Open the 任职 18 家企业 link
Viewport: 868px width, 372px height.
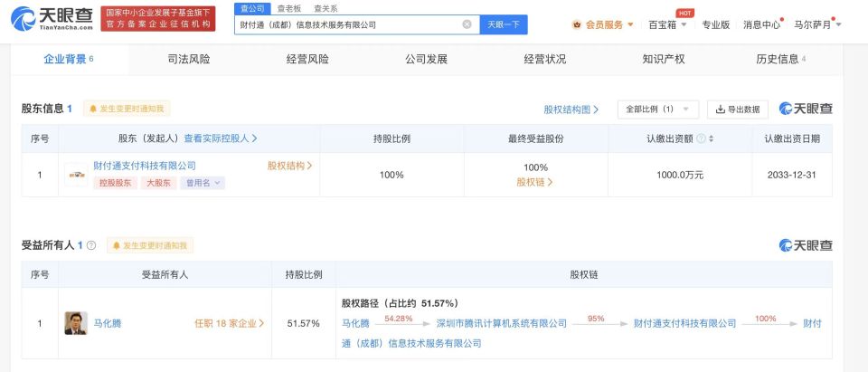point(229,323)
